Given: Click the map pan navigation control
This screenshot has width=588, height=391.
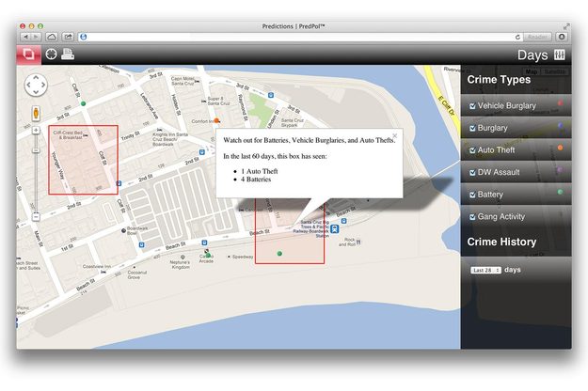Looking at the screenshot, I should point(36,85).
